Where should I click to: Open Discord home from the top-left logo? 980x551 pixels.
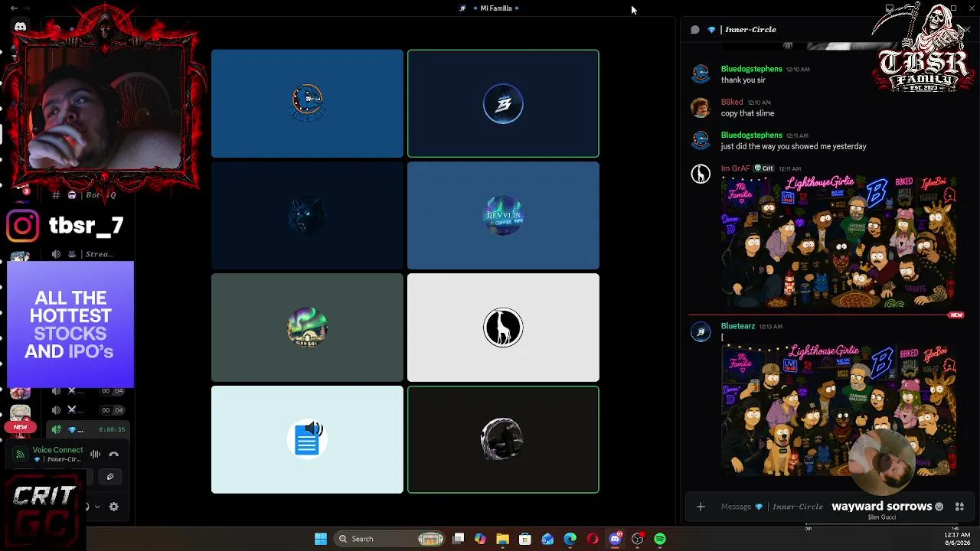[21, 27]
